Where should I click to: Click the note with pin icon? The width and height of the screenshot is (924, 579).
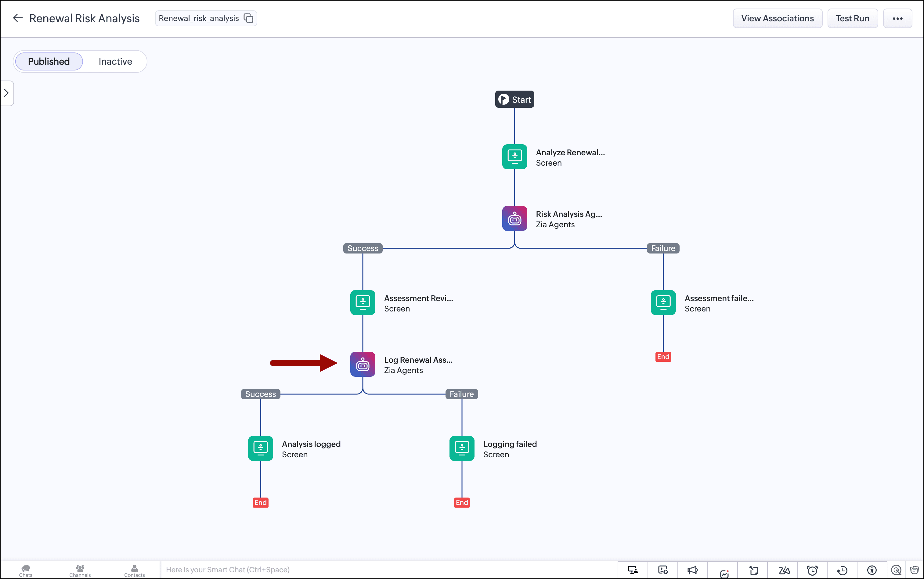coord(753,570)
